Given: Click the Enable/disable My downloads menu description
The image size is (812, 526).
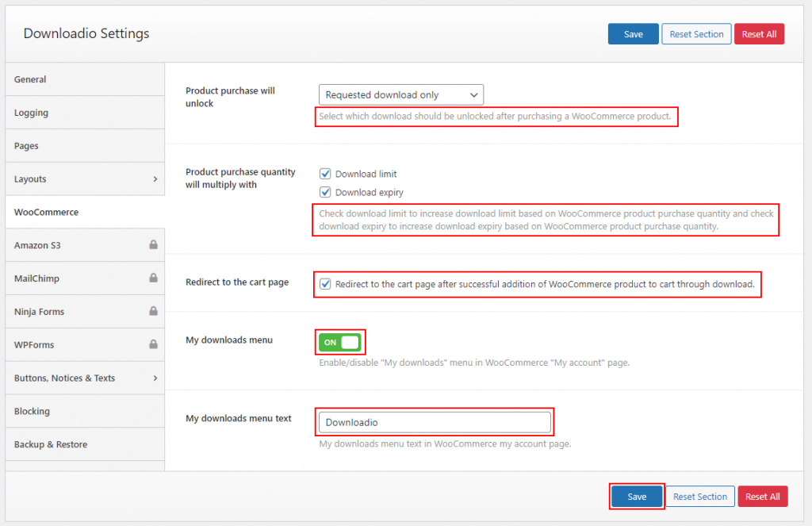Looking at the screenshot, I should [x=474, y=363].
